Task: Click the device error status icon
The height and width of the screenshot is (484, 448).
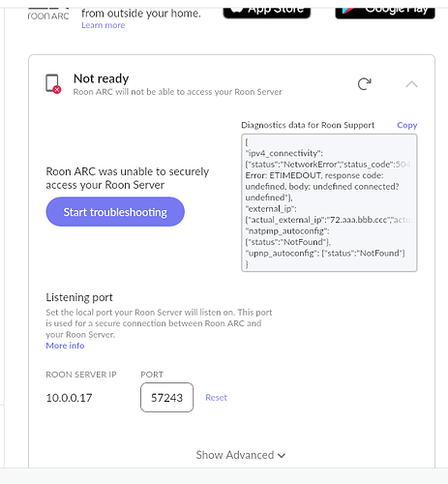Action: [x=53, y=83]
